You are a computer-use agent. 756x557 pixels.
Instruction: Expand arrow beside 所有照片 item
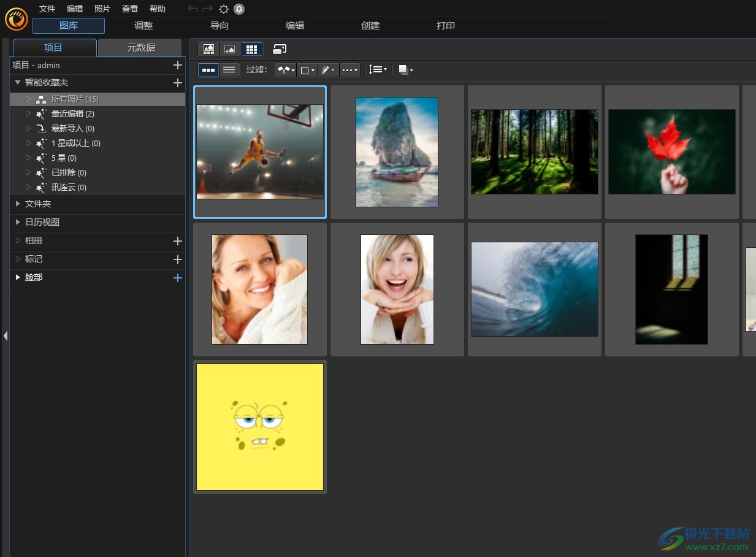pos(28,99)
